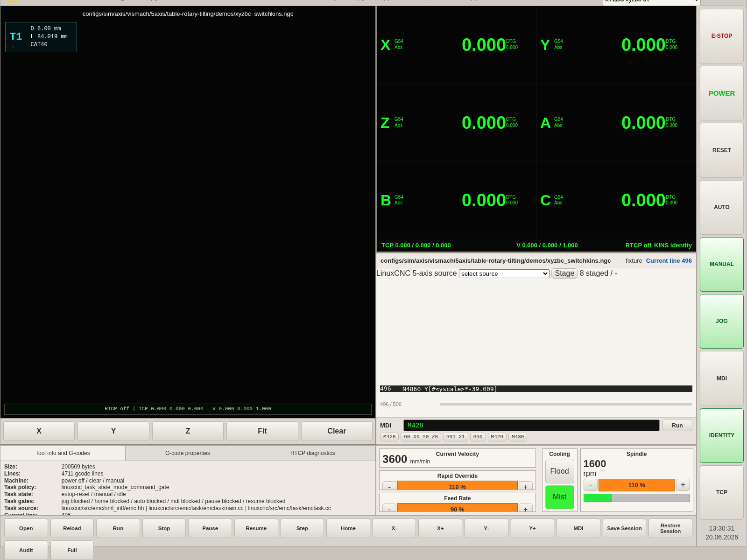This screenshot has width=747, height=560.
Task: Click MDI in bottom button bar
Action: pos(578,528)
